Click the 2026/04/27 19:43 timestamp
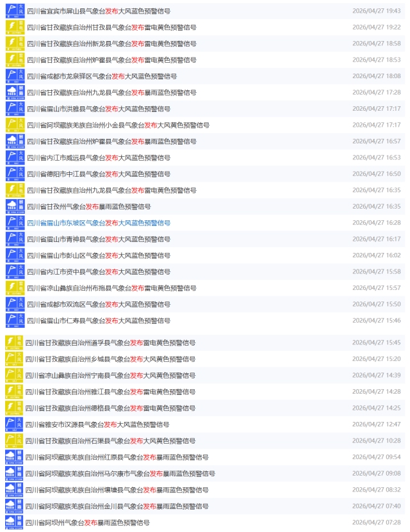This screenshot has width=410, height=532. 376,11
